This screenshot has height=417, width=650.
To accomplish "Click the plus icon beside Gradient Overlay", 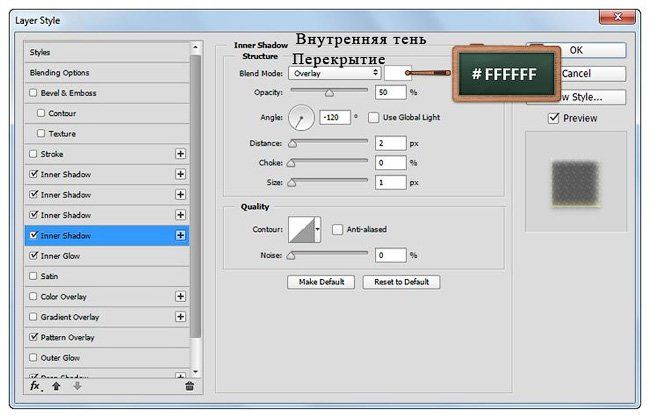I will (x=181, y=317).
